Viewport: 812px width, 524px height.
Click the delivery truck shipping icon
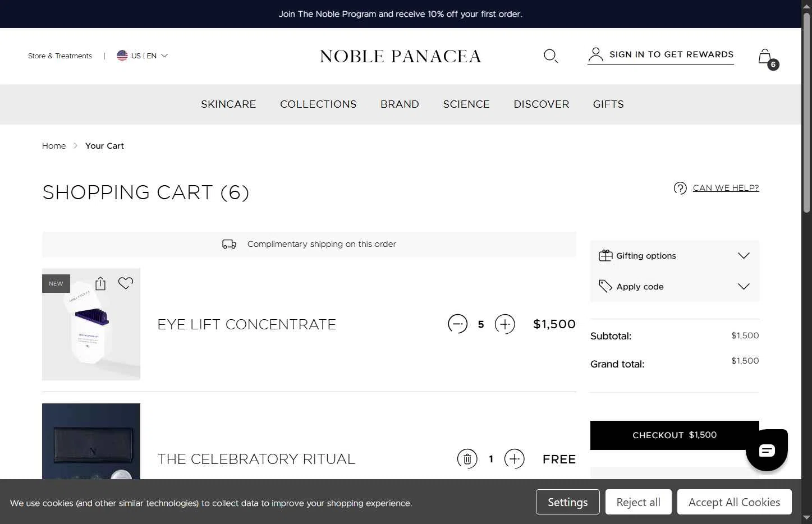[229, 244]
